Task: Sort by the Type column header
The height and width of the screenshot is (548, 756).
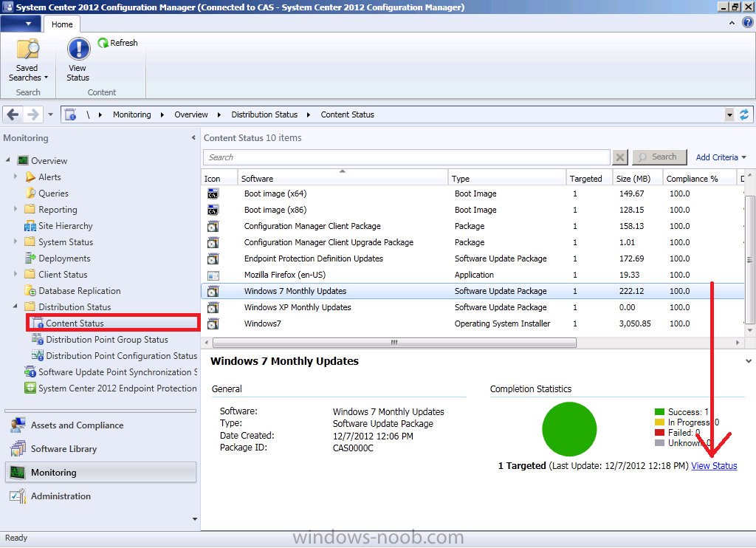Action: (x=506, y=179)
